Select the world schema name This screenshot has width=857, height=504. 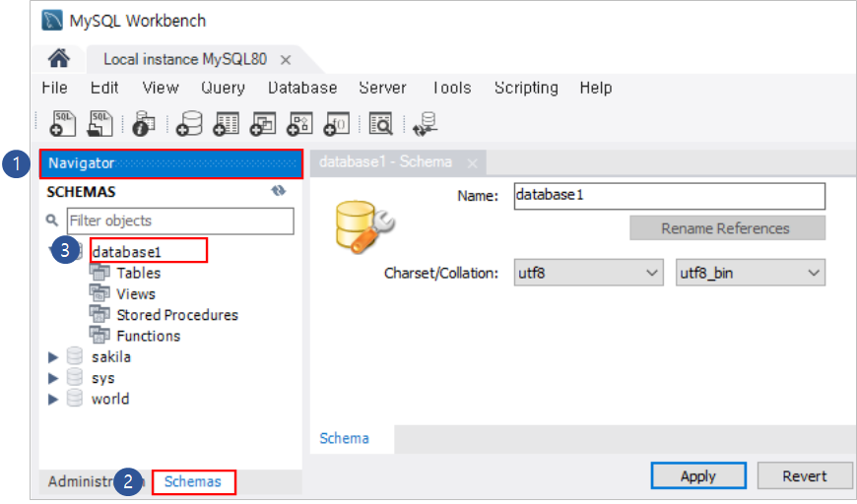click(110, 399)
